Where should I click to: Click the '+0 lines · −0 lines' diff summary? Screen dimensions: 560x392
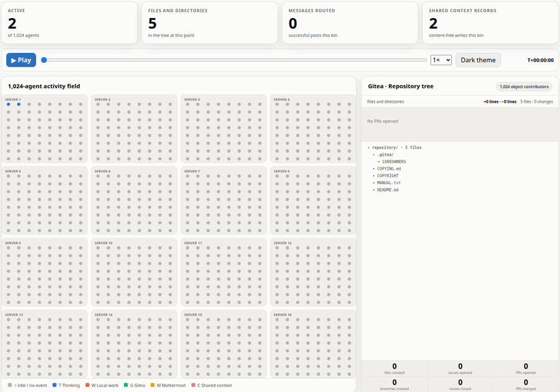pyautogui.click(x=500, y=102)
